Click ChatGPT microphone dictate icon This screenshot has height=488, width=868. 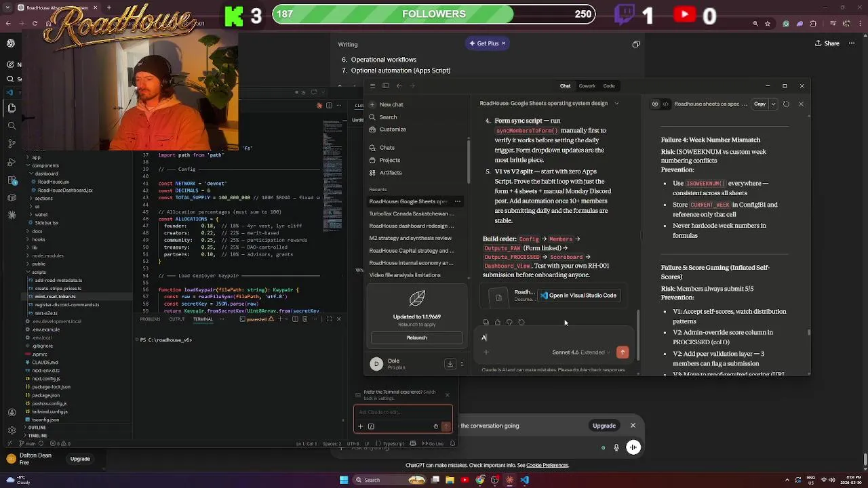pyautogui.click(x=616, y=447)
